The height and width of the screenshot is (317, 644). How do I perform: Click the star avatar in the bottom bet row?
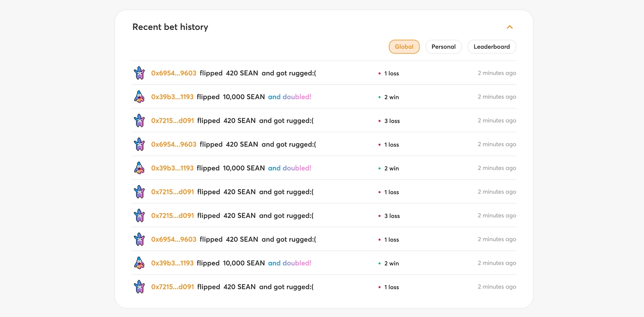(x=139, y=287)
